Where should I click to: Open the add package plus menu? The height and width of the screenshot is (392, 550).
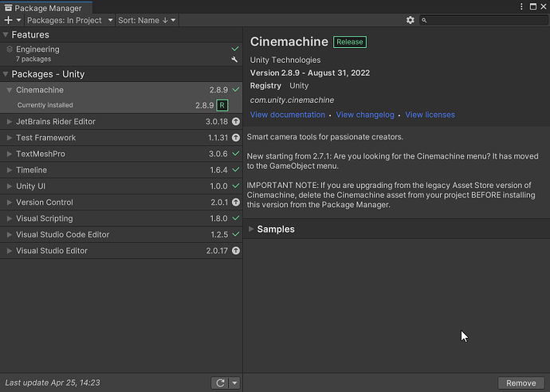point(13,21)
